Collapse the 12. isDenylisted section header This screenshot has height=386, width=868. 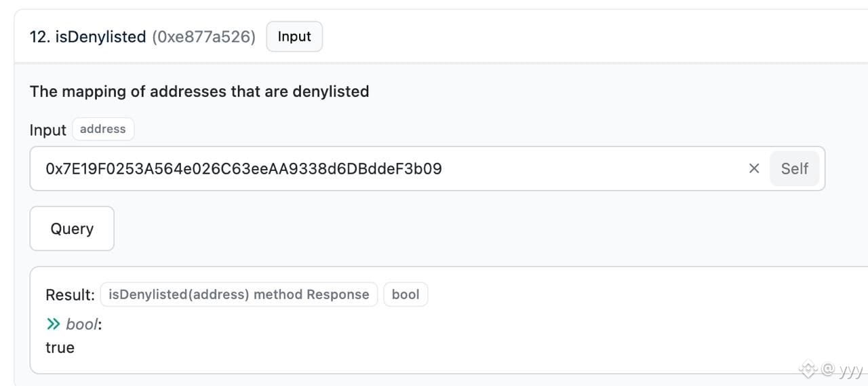point(434,37)
